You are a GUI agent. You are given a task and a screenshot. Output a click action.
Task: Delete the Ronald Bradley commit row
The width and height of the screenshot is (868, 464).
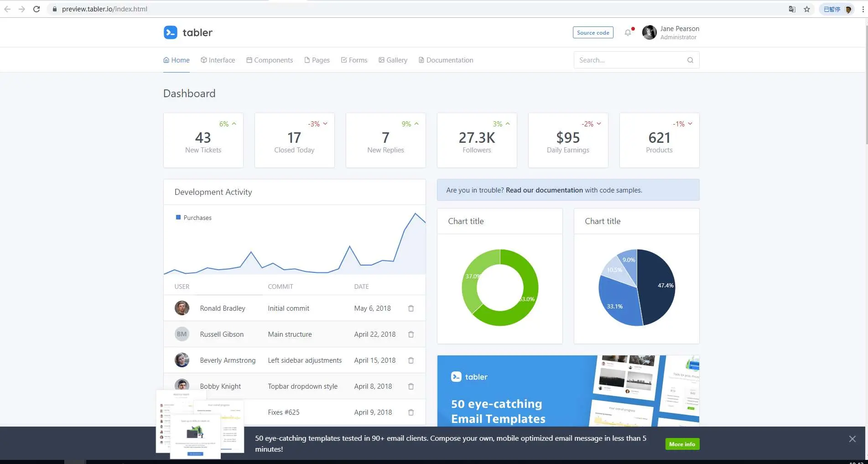(411, 308)
